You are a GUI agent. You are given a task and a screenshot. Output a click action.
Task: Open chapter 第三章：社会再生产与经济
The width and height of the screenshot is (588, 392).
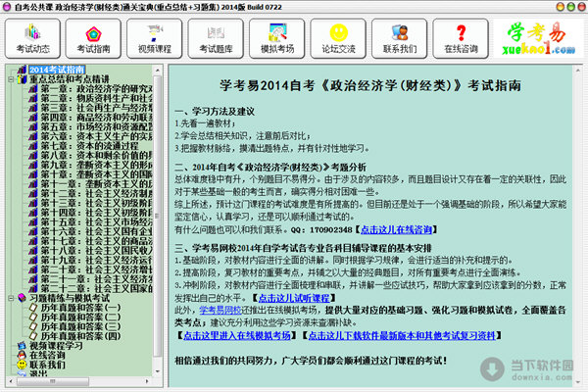(x=96, y=108)
